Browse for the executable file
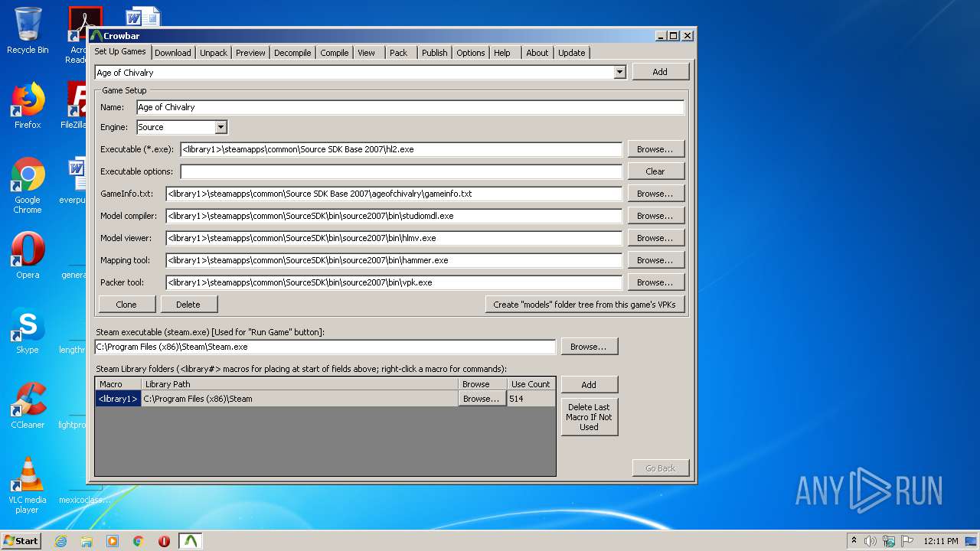Image resolution: width=980 pixels, height=551 pixels. 655,149
